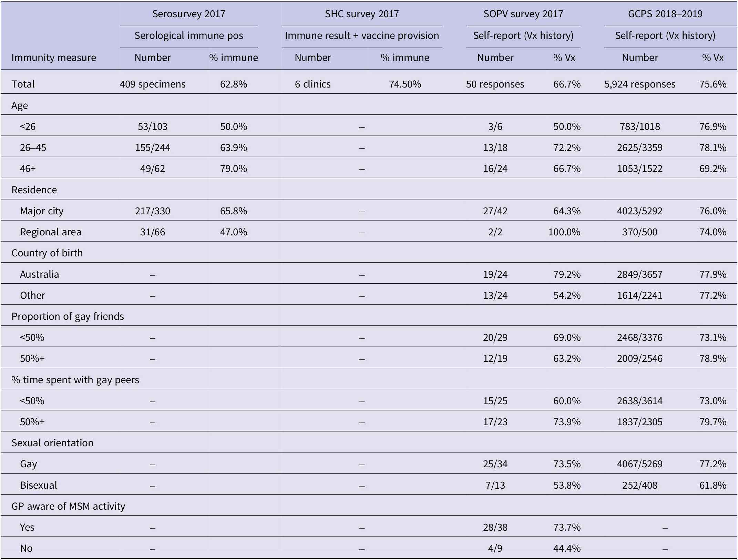Viewport: 738px width, 560px height.
Task: Select the Bisexual row label
Action: pyautogui.click(x=39, y=485)
